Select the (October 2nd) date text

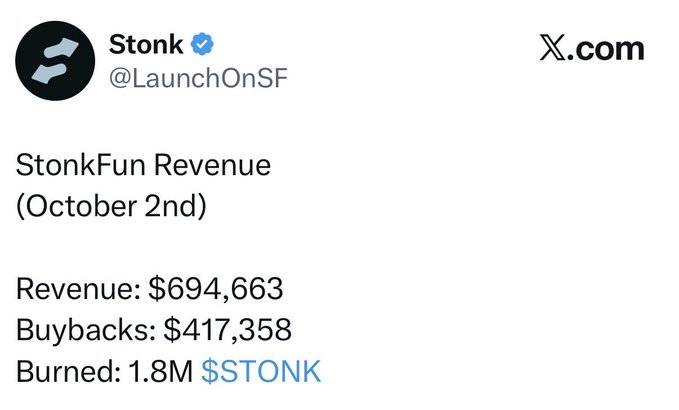(x=111, y=206)
